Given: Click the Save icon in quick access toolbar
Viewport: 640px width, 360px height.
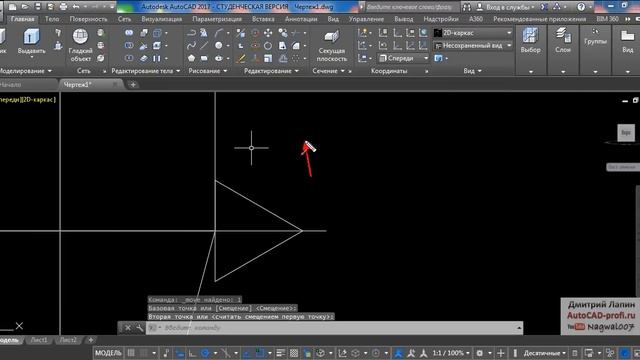Looking at the screenshot, I should pos(38,7).
